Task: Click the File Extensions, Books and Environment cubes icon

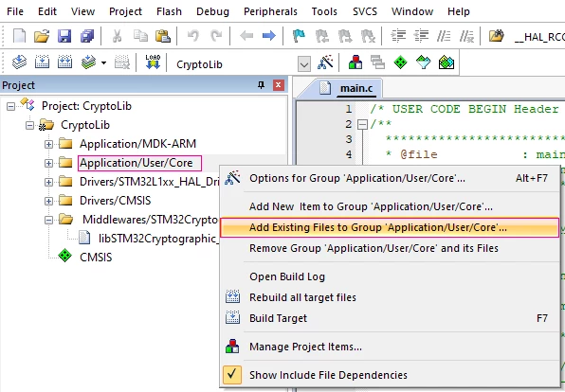Action: (355, 62)
